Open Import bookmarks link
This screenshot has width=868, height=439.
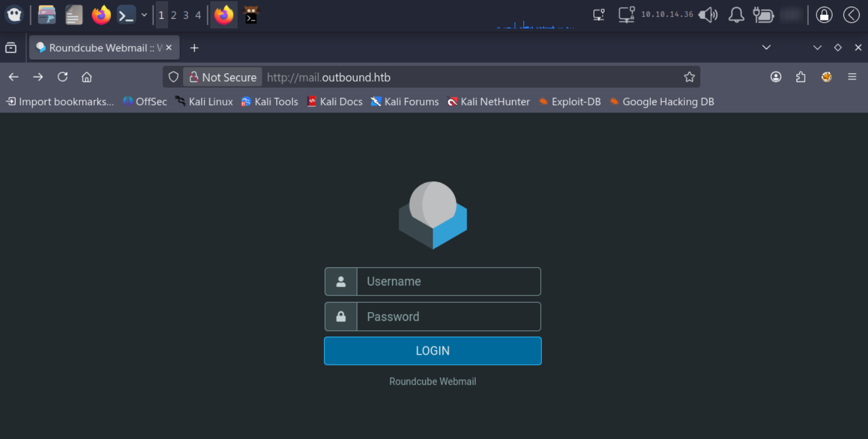pyautogui.click(x=60, y=101)
